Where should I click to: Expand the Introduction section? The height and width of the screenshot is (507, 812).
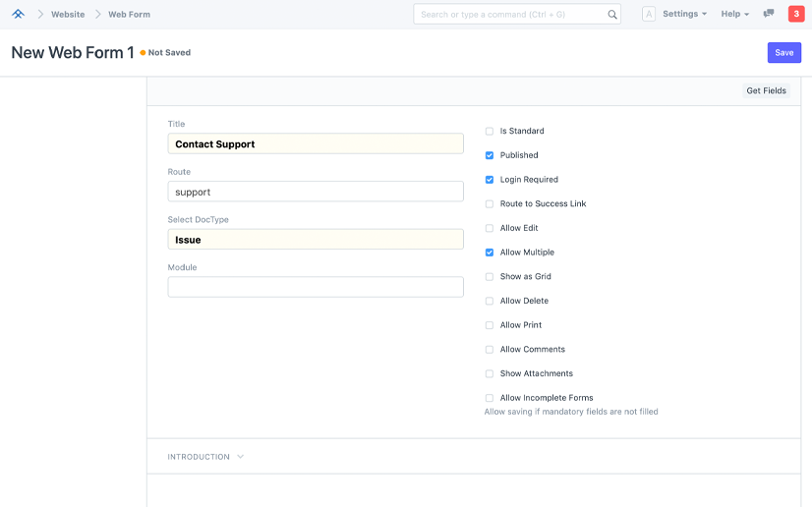(x=205, y=457)
